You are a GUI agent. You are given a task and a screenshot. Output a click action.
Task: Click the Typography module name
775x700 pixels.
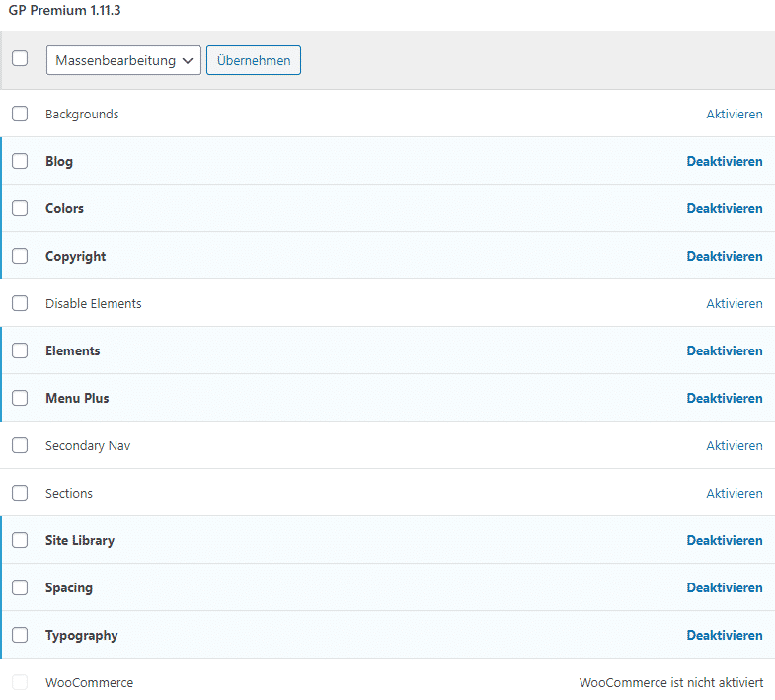(x=82, y=637)
